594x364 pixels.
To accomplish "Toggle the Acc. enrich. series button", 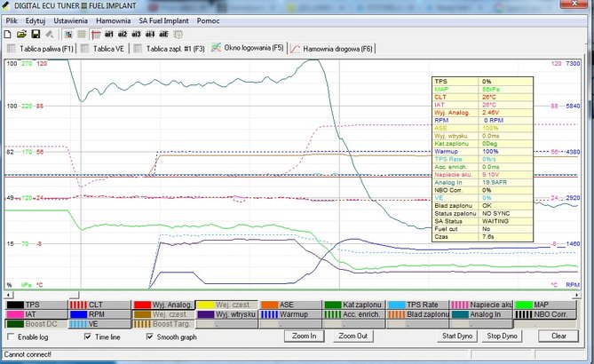I will (354, 314).
